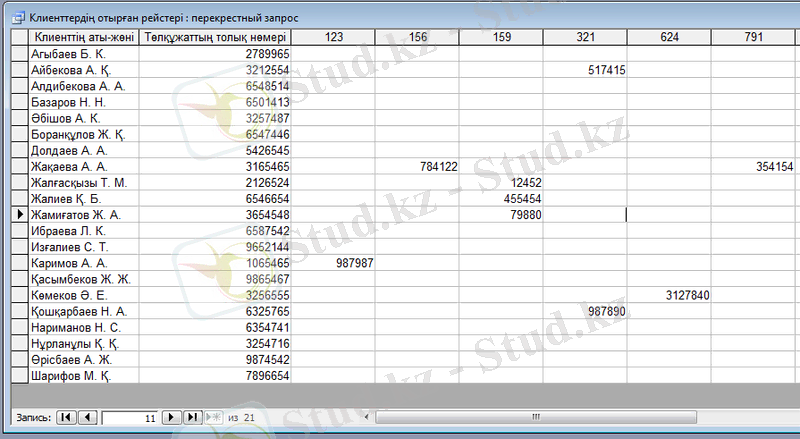Click cell 'Жалиев Қ. Б.'

(x=84, y=199)
